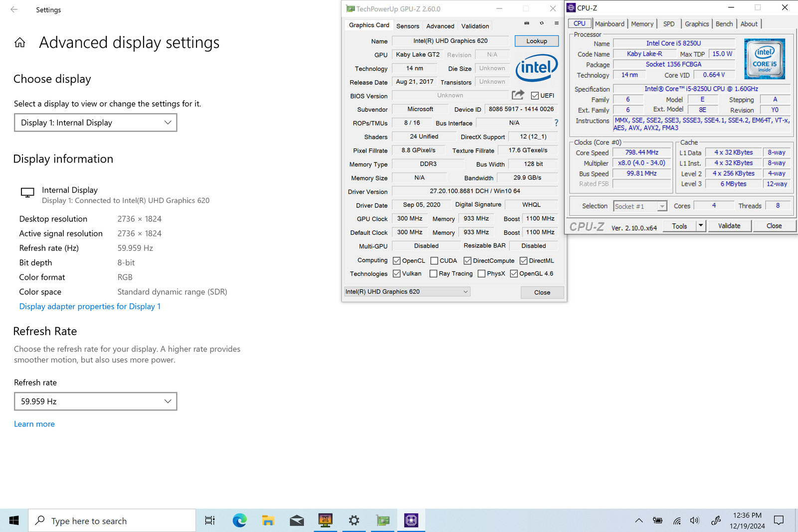Expand the Display 1: Internal Display dropdown
This screenshot has width=798, height=532.
95,123
